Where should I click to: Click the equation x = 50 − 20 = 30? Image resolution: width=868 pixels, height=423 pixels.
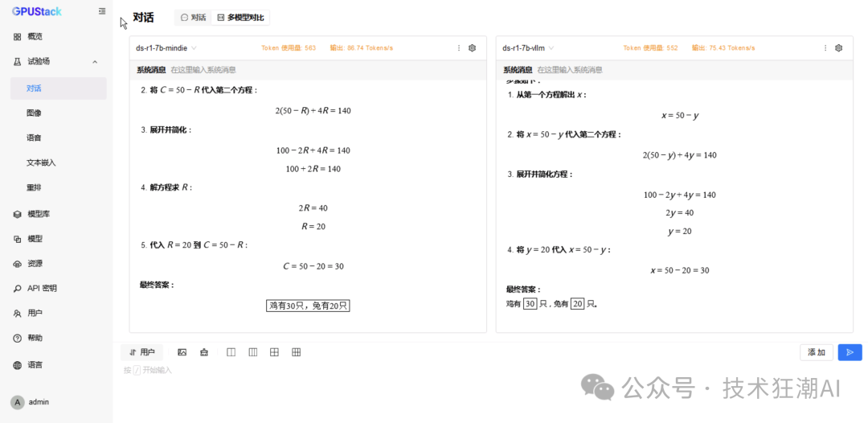[680, 271]
